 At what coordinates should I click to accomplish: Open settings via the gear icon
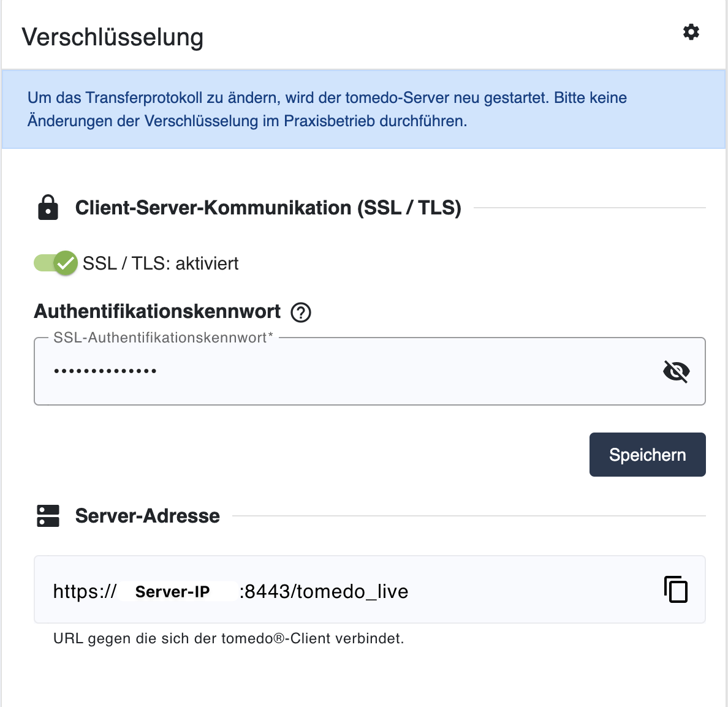pos(691,32)
